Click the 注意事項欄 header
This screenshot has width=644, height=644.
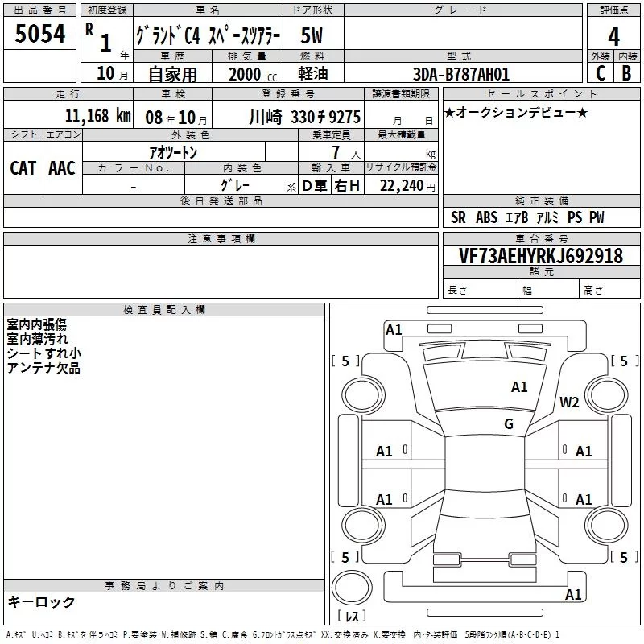point(221,238)
